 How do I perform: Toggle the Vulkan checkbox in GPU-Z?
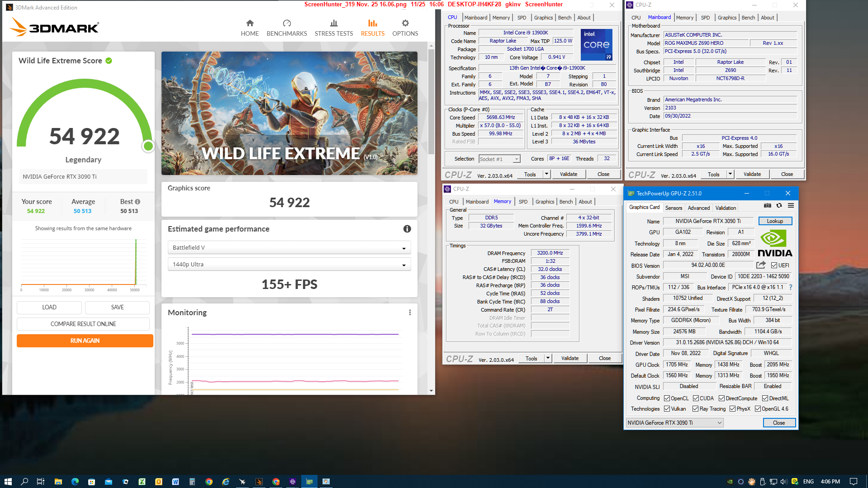667,409
